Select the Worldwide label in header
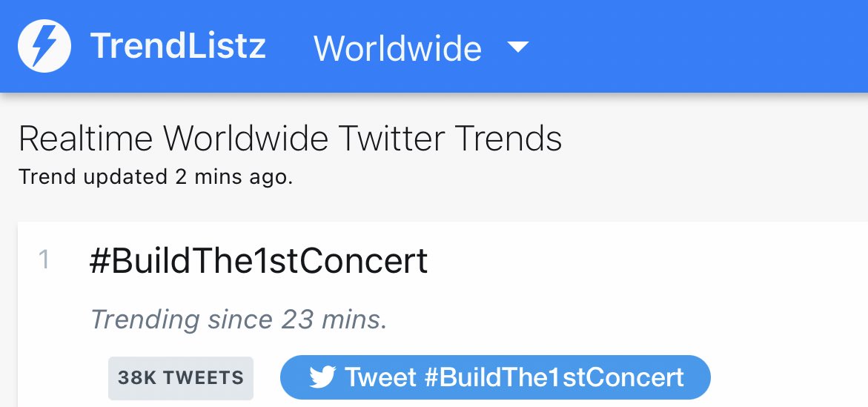This screenshot has height=407, width=868. tap(397, 48)
